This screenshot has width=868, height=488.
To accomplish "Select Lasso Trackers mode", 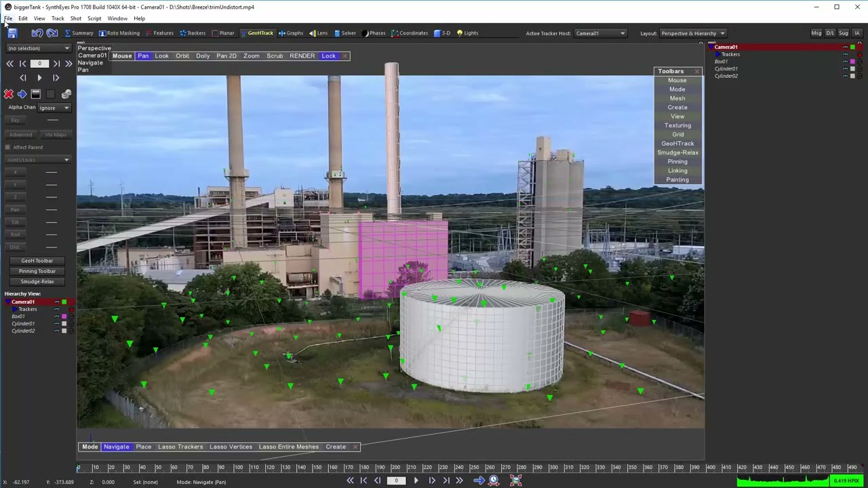I will click(180, 447).
